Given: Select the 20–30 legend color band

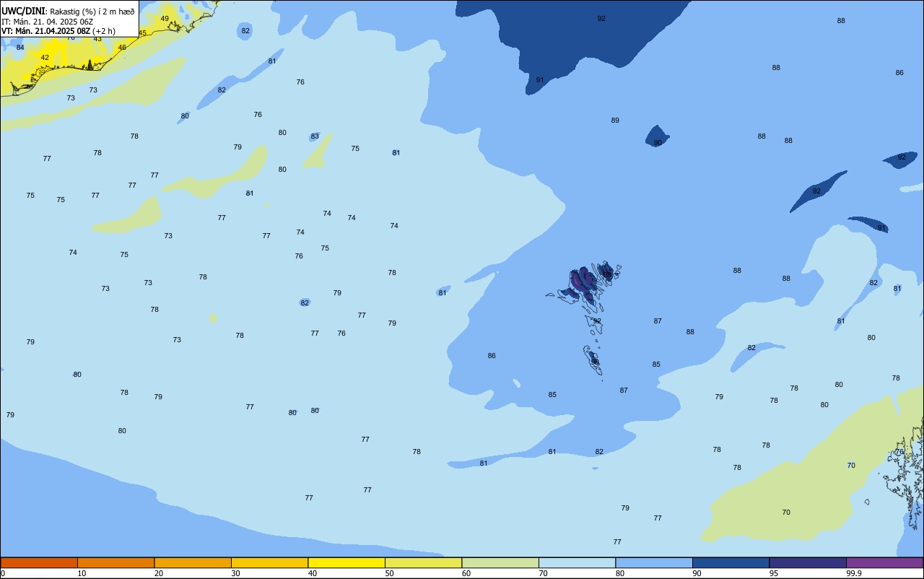Looking at the screenshot, I should pos(193,562).
